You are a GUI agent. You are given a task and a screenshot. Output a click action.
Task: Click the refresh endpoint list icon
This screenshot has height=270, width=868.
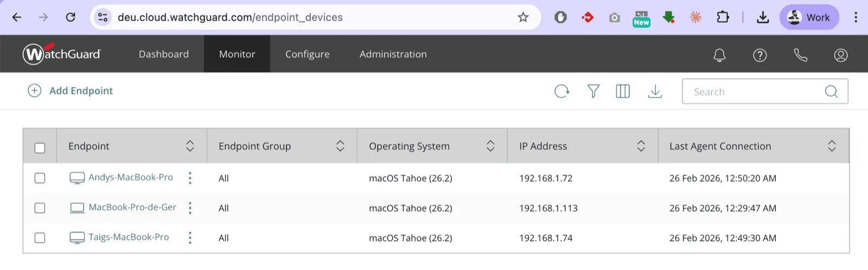tap(562, 91)
